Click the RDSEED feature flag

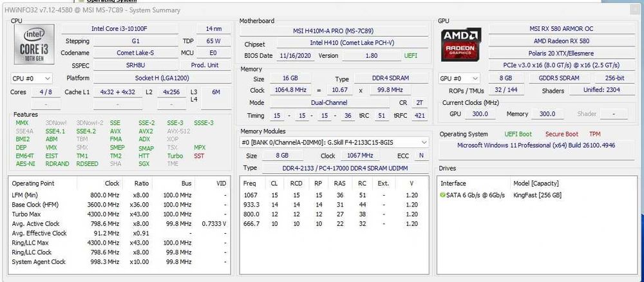tap(87, 164)
